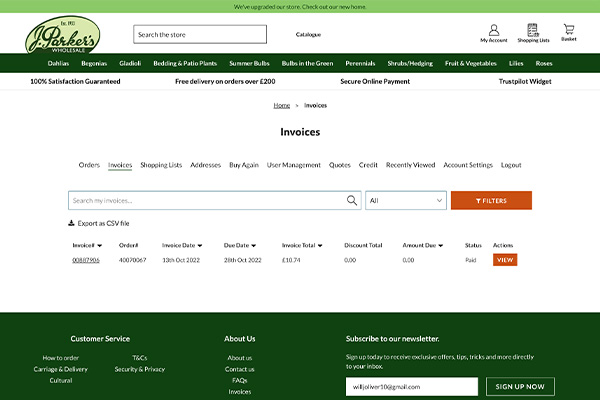Image resolution: width=600 pixels, height=400 pixels.
Task: Click Home breadcrumb link
Action: (281, 105)
